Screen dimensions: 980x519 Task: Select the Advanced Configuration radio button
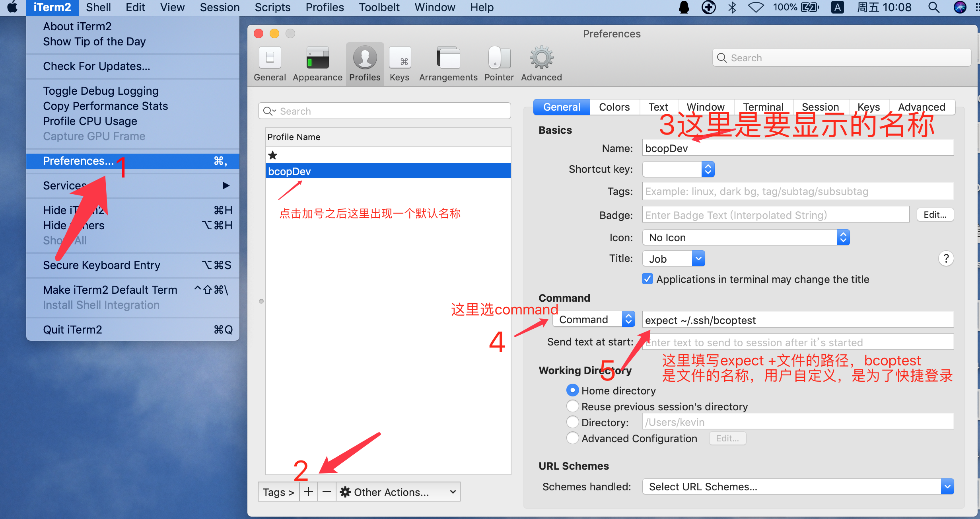pos(572,438)
